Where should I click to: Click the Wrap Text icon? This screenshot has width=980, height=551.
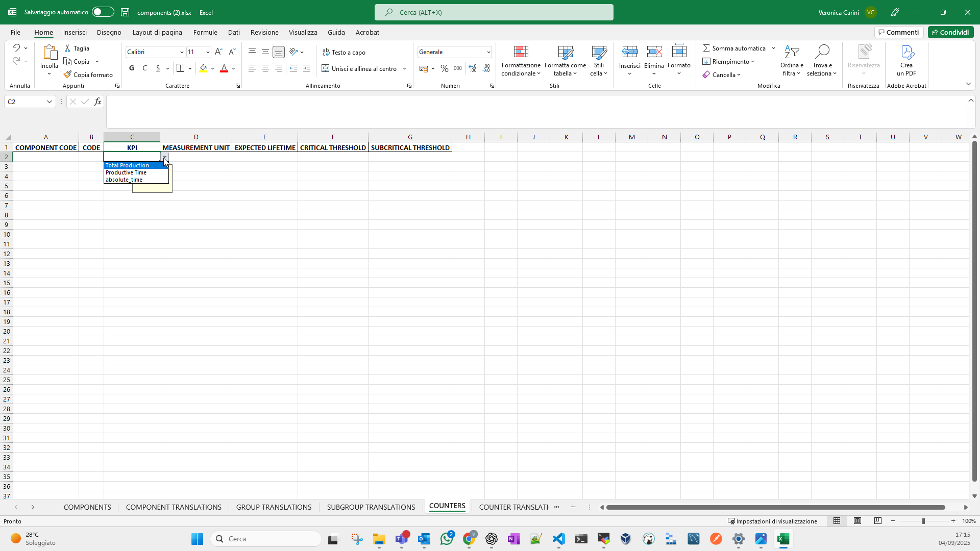[326, 52]
